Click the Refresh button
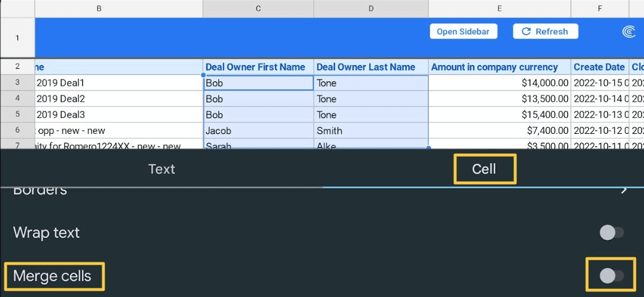The image size is (644, 297). 545,32
